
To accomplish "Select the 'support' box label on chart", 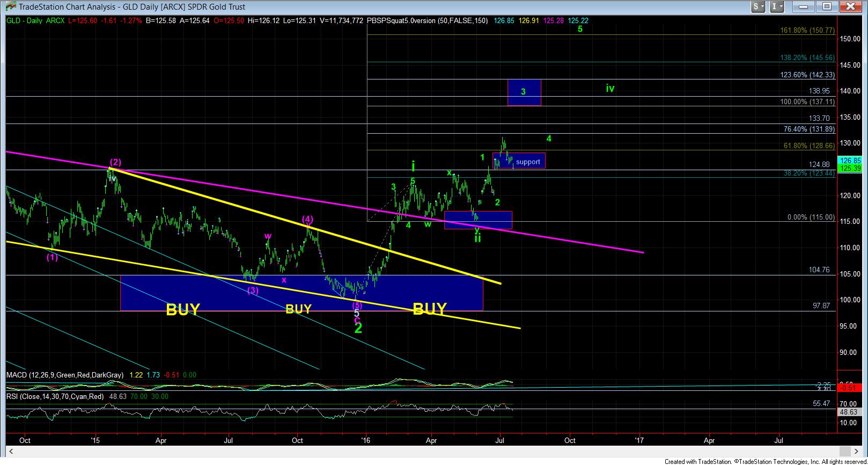I will pyautogui.click(x=528, y=162).
